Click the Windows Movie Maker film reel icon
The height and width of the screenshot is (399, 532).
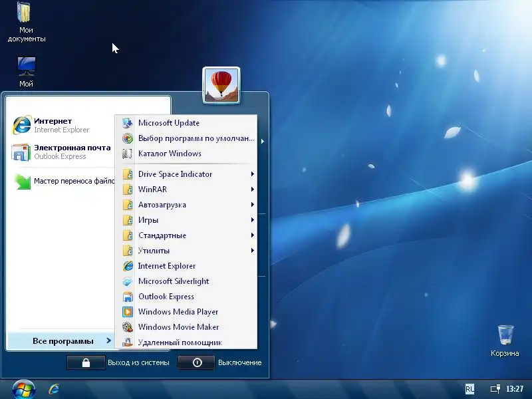click(128, 327)
